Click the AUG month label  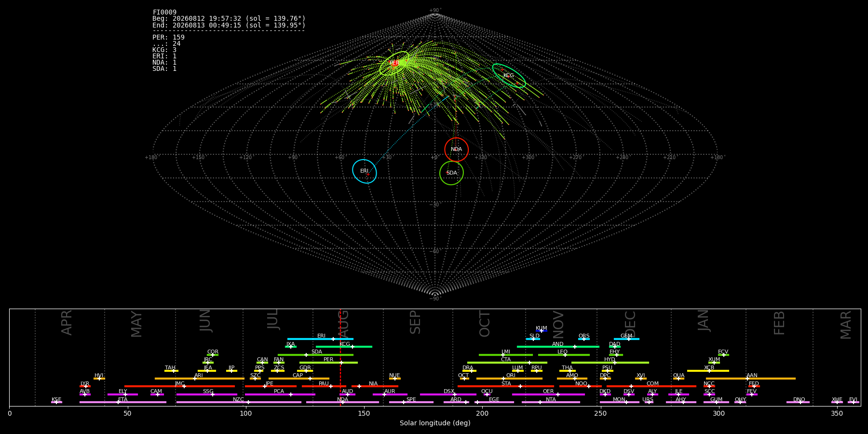tap(343, 324)
